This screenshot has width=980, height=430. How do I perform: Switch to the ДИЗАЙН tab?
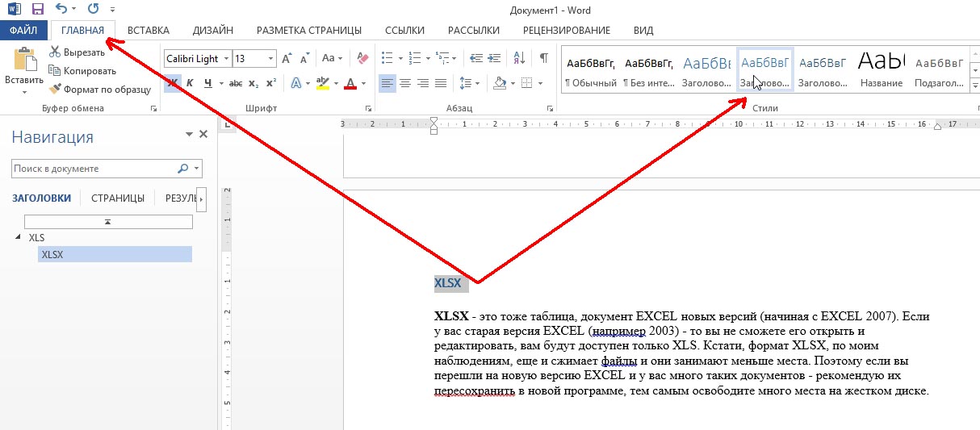pyautogui.click(x=213, y=31)
